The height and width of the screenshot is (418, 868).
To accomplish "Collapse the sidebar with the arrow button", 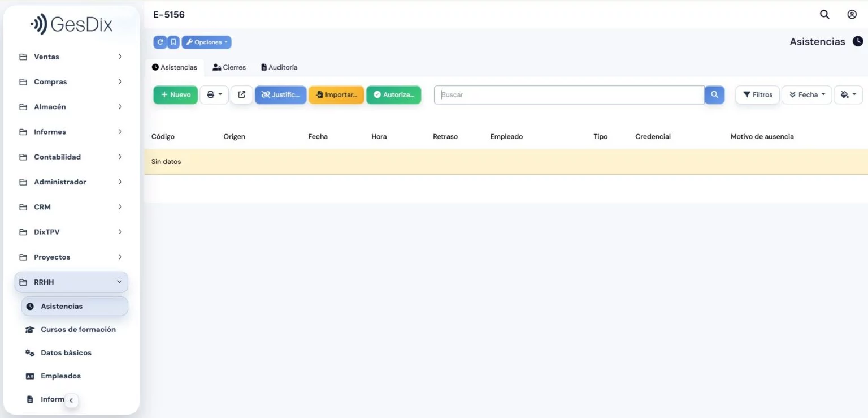I will [x=71, y=400].
